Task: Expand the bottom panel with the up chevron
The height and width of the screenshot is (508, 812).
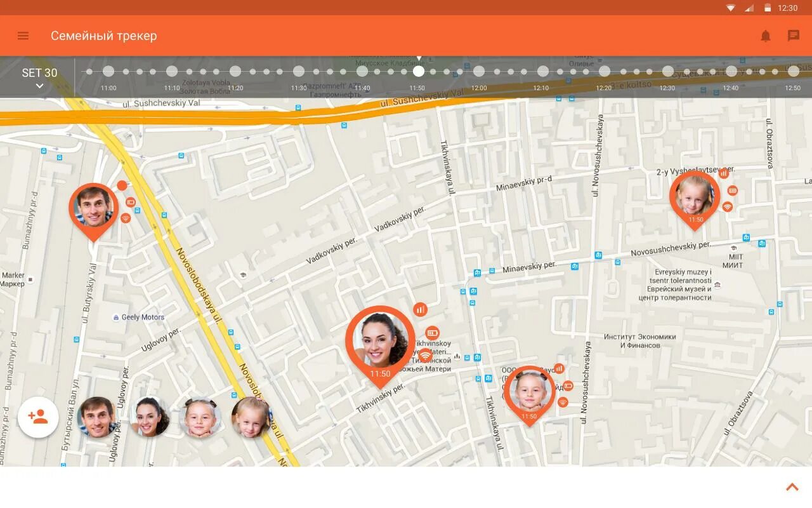Action: (792, 487)
